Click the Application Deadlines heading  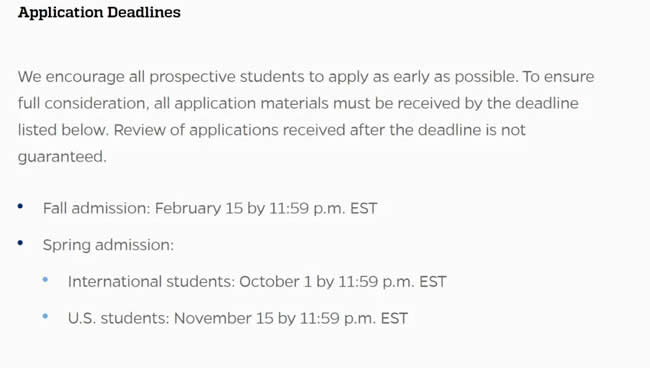[99, 12]
